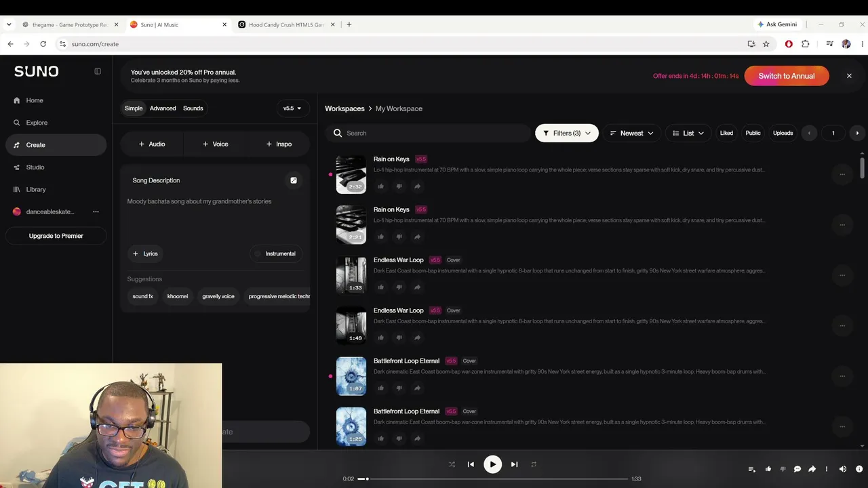Open the Chrome extensions puzzle icon

pos(806,44)
